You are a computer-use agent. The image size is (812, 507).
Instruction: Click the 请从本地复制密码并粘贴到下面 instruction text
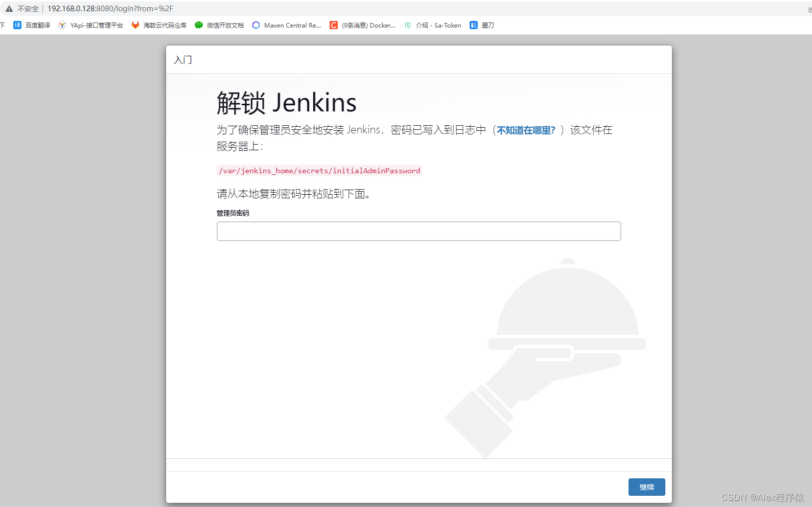(293, 194)
